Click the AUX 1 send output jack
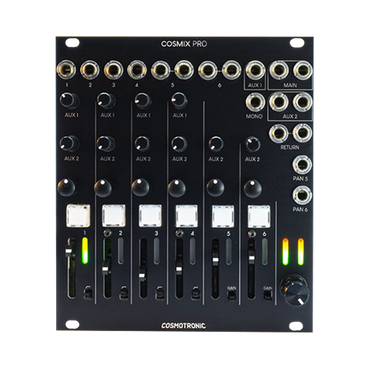Image resolution: width=370 pixels, height=370 pixels. 255,70
